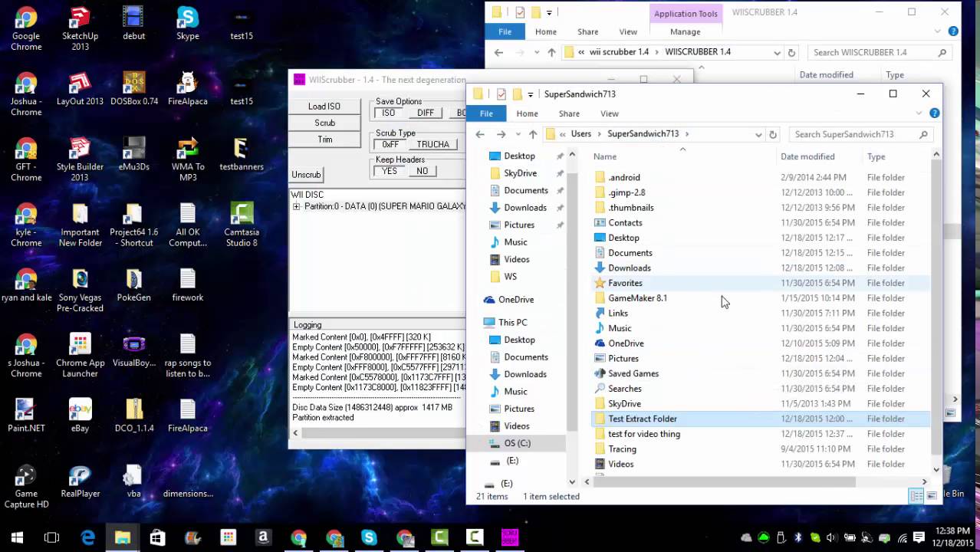Screen dimensions: 980x552
Task: Open WMA To MP3 desktop icon
Action: 188,159
